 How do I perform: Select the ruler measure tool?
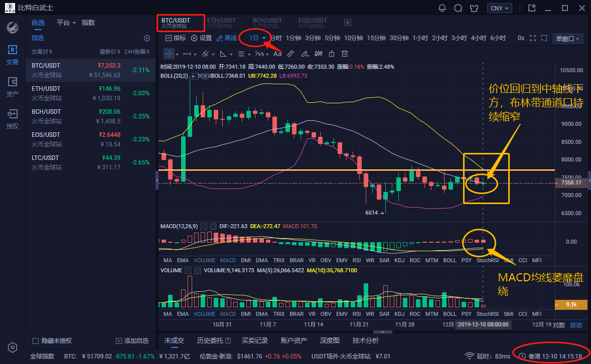290,54
